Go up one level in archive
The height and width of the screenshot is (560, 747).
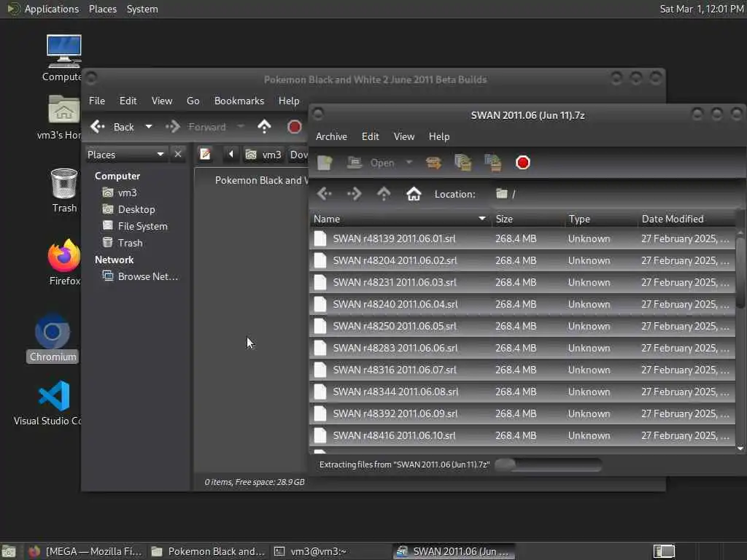384,194
